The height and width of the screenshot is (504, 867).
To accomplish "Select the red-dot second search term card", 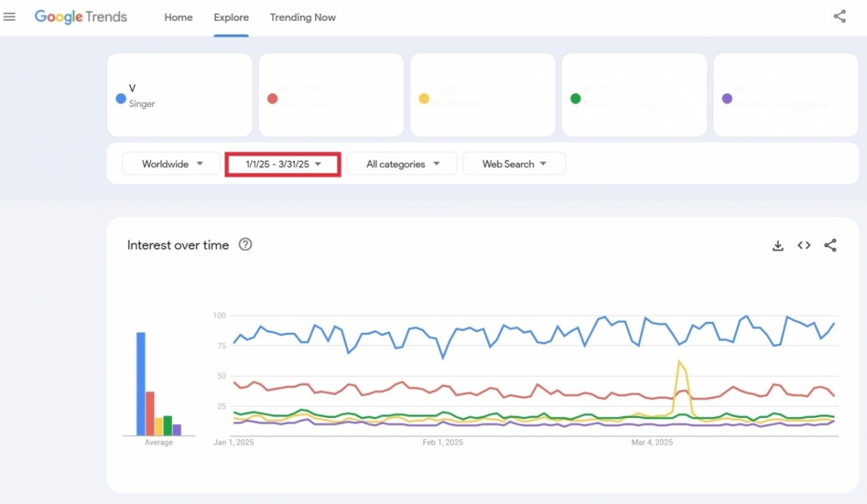I will 331,95.
